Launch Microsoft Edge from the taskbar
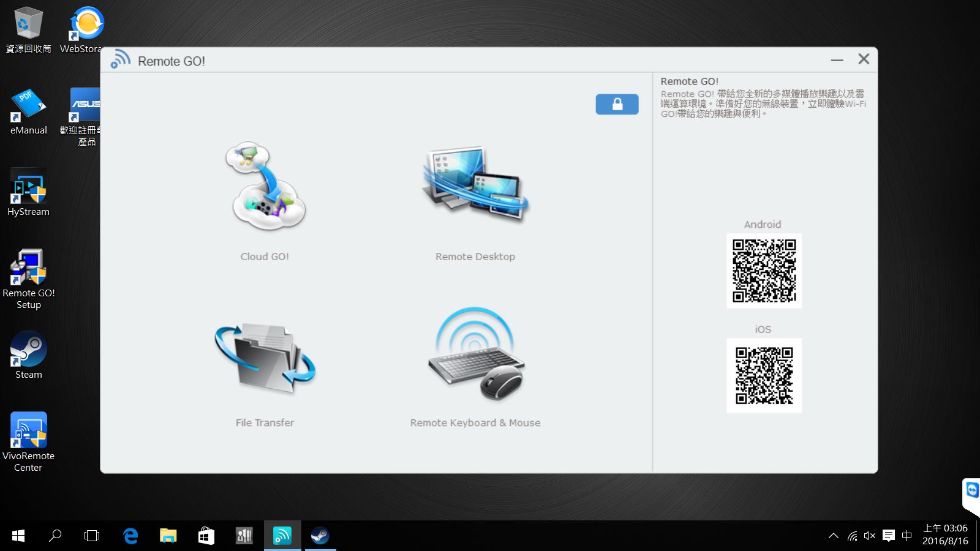 (x=130, y=536)
